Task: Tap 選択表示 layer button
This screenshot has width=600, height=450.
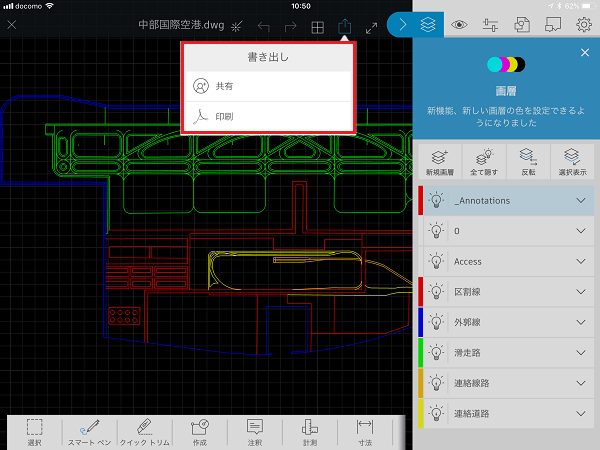Action: pos(572,162)
